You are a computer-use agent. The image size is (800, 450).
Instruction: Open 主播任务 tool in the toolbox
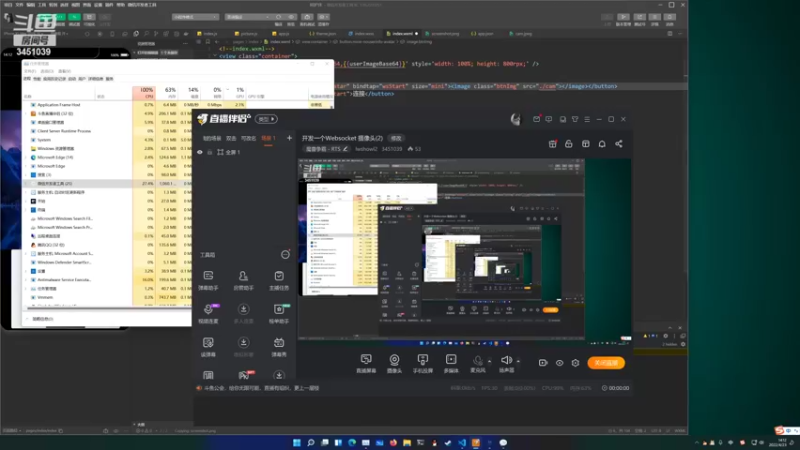[x=279, y=281]
